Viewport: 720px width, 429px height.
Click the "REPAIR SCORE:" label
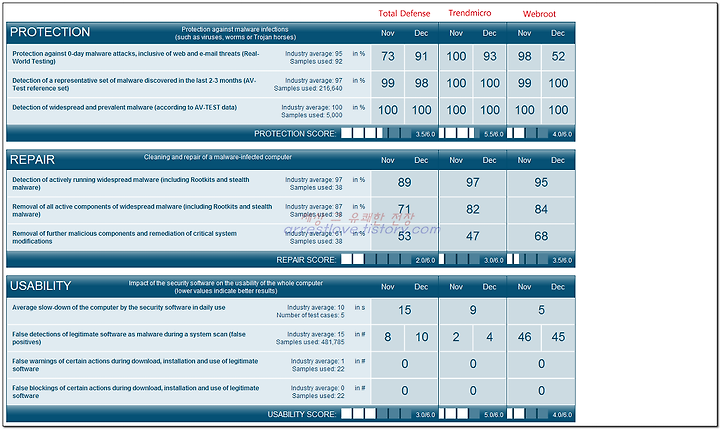tap(306, 260)
